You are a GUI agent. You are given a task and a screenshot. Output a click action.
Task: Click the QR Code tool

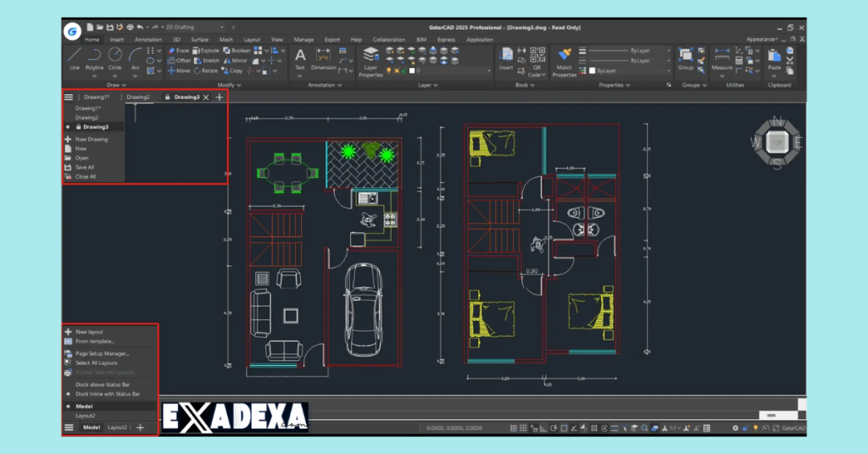pos(537,62)
